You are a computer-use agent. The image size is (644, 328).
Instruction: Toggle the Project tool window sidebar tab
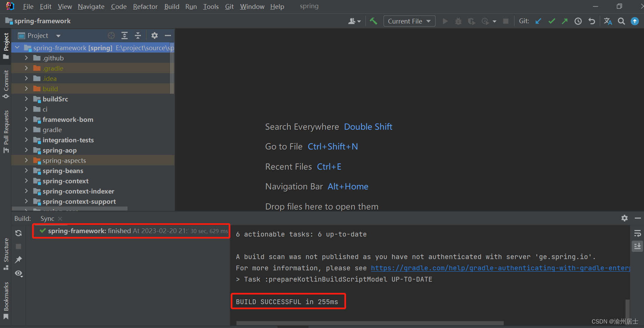pos(6,46)
